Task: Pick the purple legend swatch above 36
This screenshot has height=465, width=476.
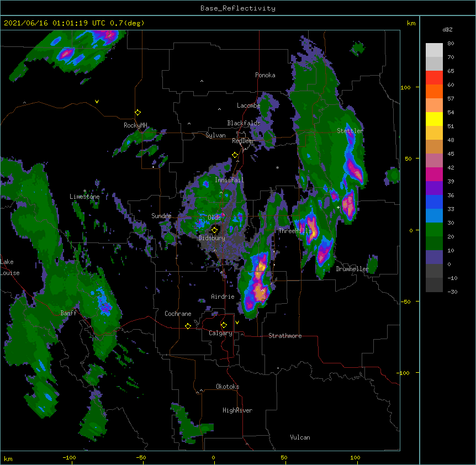Action: tap(434, 188)
